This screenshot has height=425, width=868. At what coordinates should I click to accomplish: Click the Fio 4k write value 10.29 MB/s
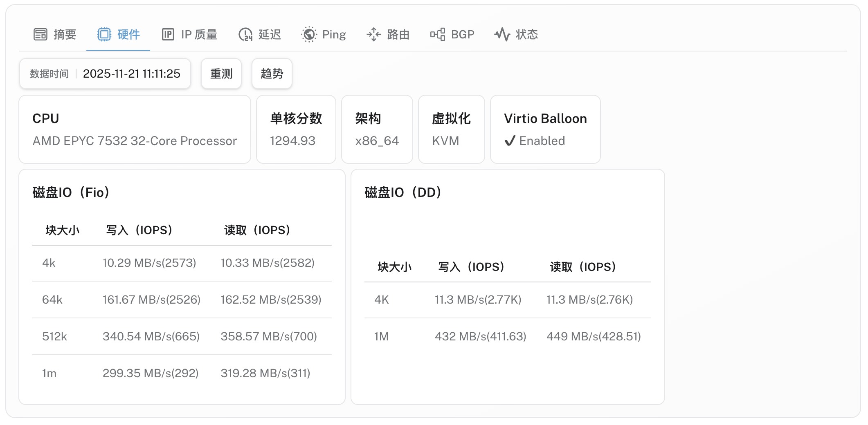149,263
